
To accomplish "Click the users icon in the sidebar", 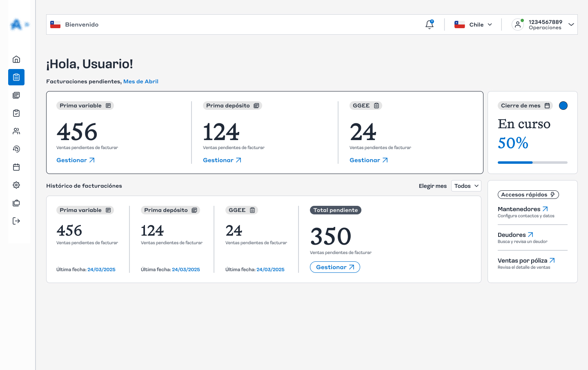I will point(16,131).
